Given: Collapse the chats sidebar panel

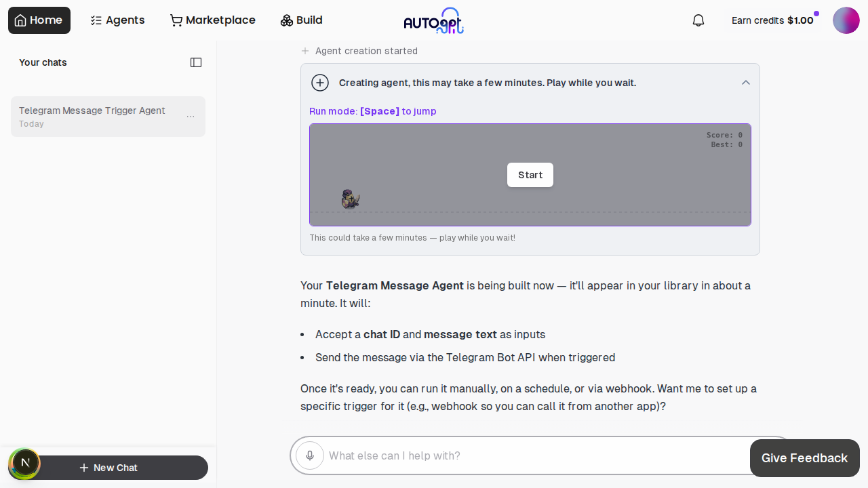Looking at the screenshot, I should coord(195,62).
